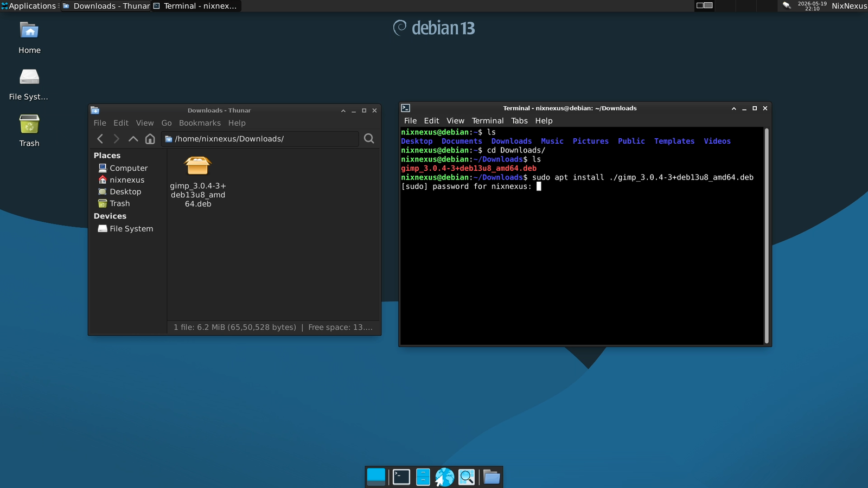Open the application finder dock icon
This screenshot has width=868, height=488.
click(x=467, y=477)
